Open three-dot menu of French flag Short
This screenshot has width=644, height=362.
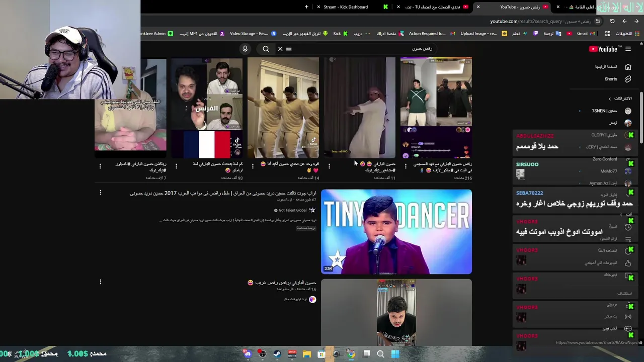point(176,166)
